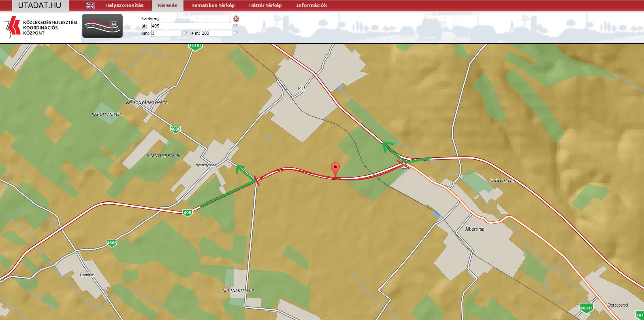Click the Közlekedésfejlesztési Koordinációs Központ logo
Screen dimensions: 644x320
pyautogui.click(x=41, y=28)
